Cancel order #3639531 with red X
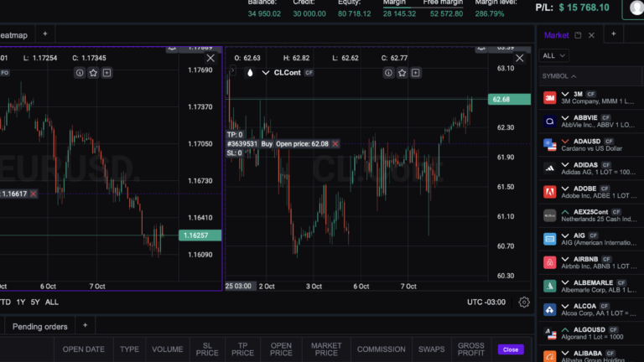Image resolution: width=644 pixels, height=362 pixels. (335, 144)
